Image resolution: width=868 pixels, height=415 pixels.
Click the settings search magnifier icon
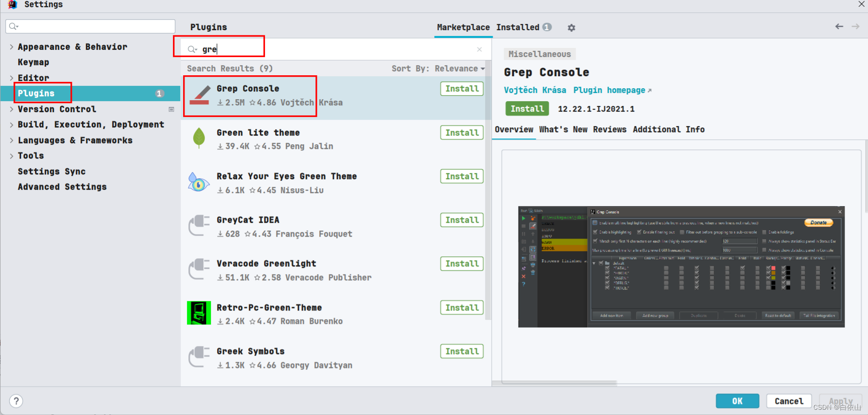(14, 26)
